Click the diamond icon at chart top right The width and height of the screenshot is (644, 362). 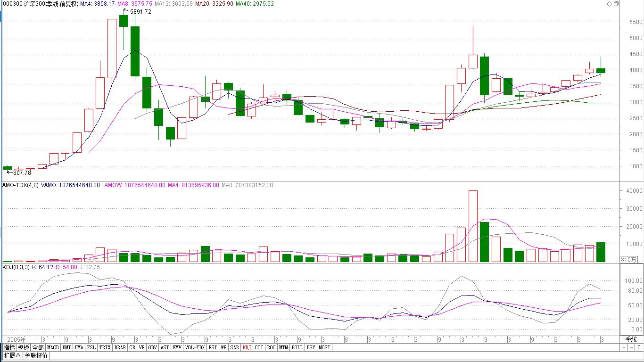609,4
